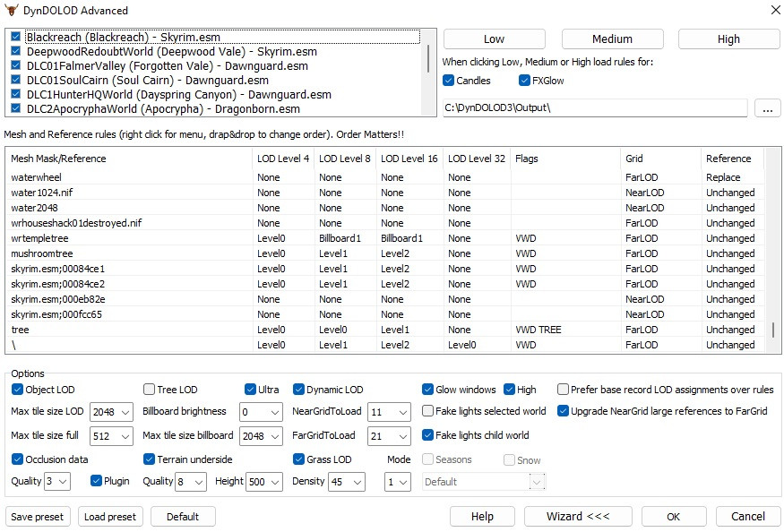This screenshot has height=532, width=784.
Task: Enable Fake lights selected world
Action: click(x=427, y=411)
